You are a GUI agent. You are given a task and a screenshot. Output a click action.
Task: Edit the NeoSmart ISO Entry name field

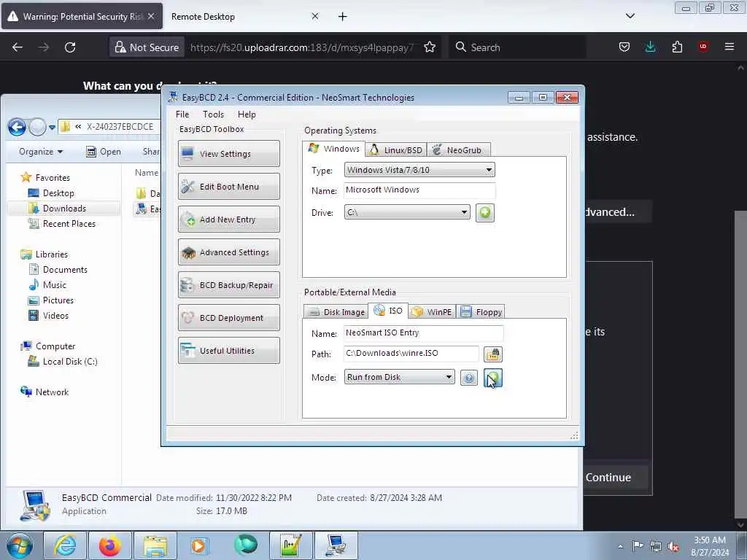click(424, 332)
